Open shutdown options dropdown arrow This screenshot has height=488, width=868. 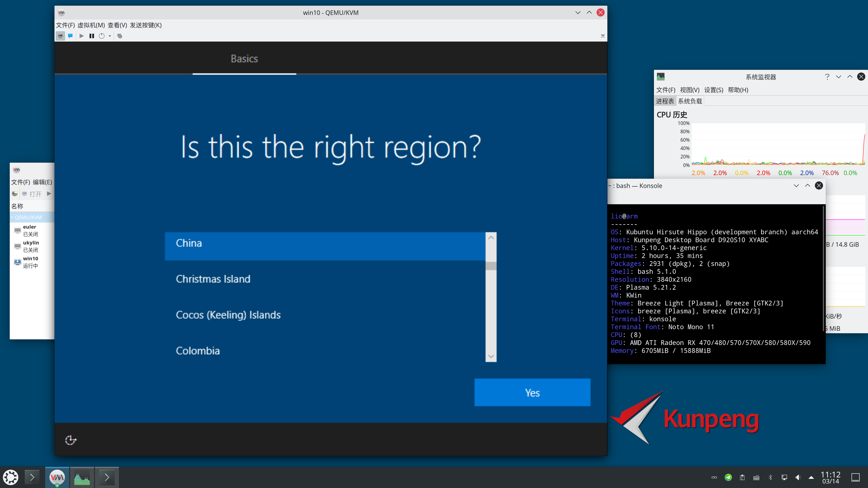coord(110,36)
